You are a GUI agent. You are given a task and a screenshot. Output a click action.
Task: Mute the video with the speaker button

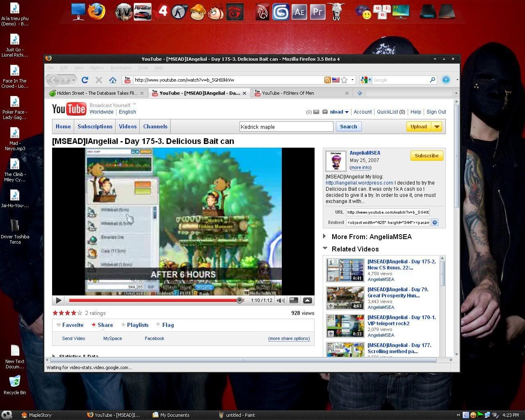click(281, 301)
